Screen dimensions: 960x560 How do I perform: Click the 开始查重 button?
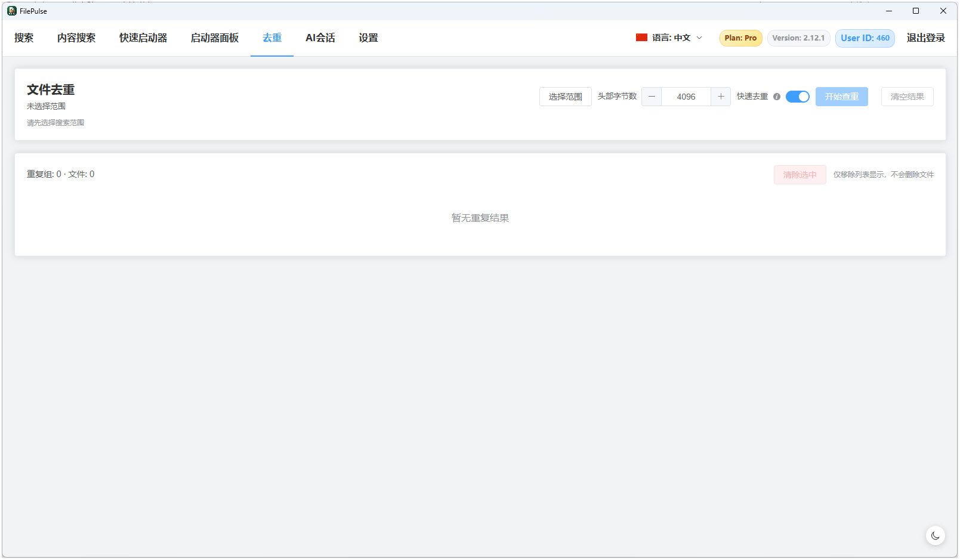click(x=842, y=97)
